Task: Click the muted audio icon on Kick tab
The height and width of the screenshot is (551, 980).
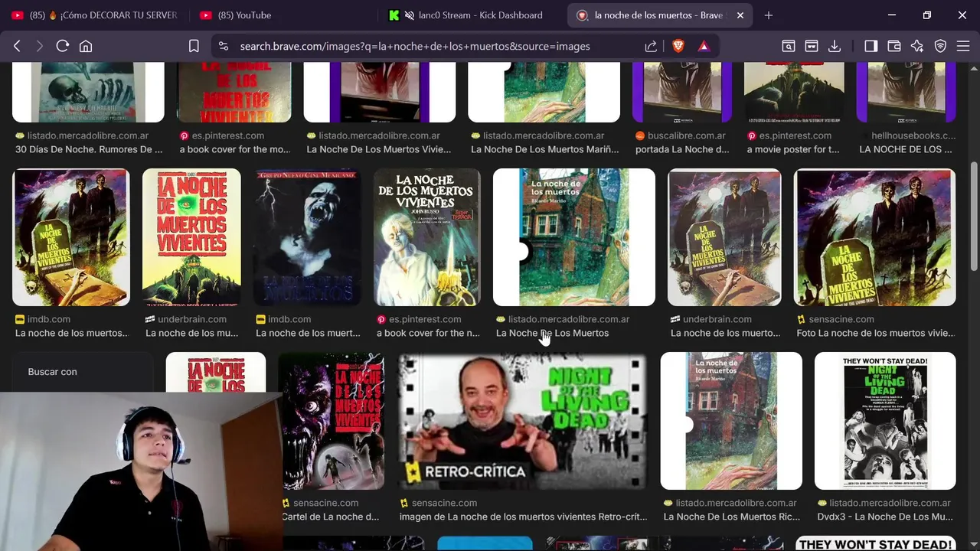Action: pyautogui.click(x=410, y=15)
